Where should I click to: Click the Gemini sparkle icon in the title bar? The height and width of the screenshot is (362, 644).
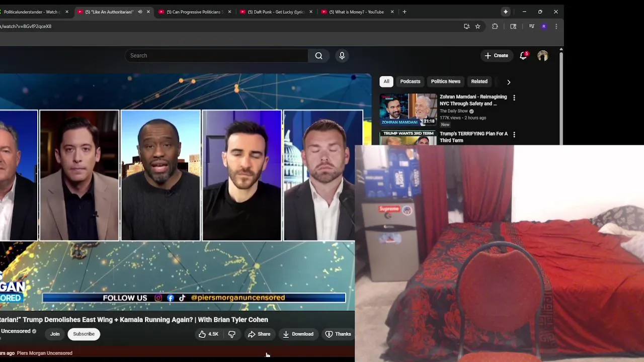pyautogui.click(x=506, y=12)
